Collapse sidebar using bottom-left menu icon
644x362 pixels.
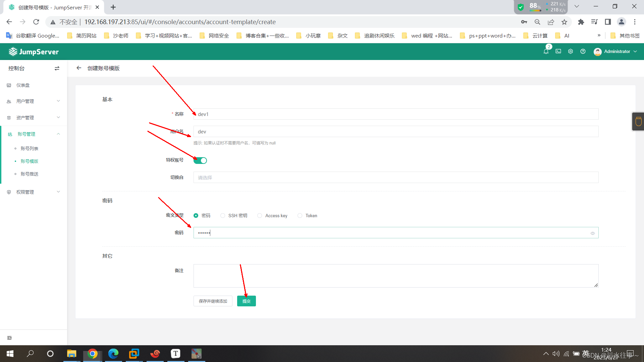tap(9, 338)
